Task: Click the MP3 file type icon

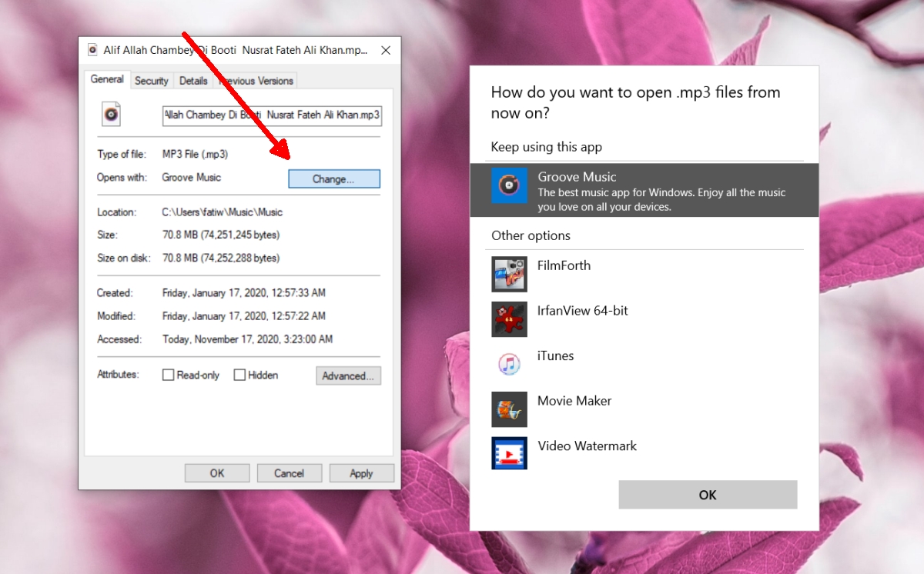Action: click(x=111, y=114)
